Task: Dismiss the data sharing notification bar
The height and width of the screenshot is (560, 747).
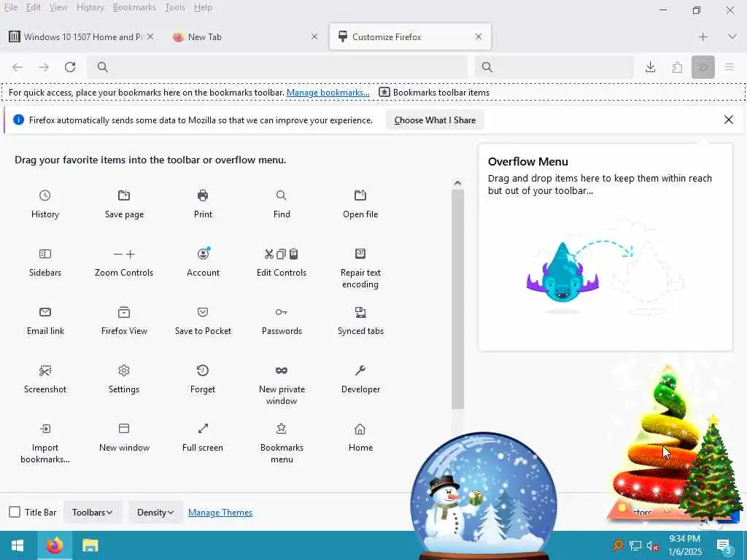Action: tap(729, 120)
